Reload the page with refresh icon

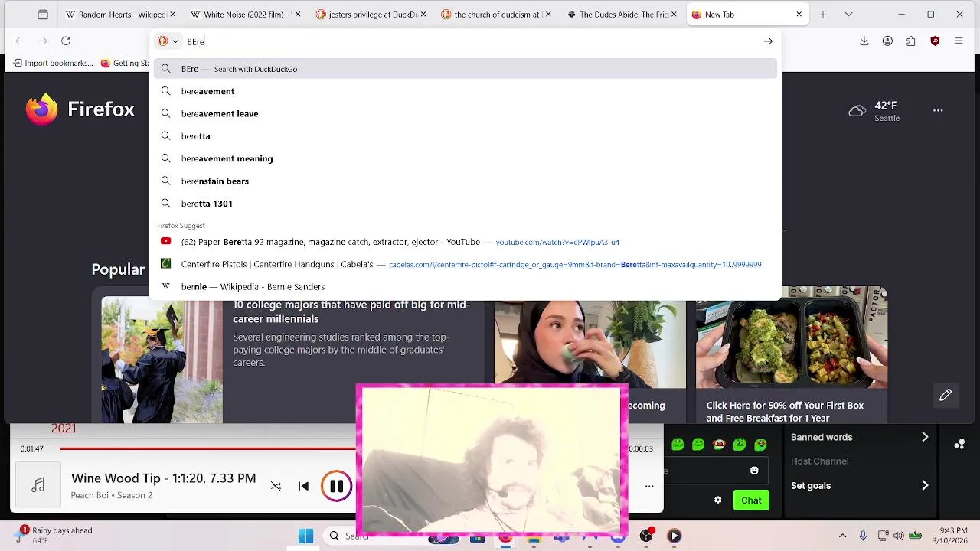[x=66, y=41]
